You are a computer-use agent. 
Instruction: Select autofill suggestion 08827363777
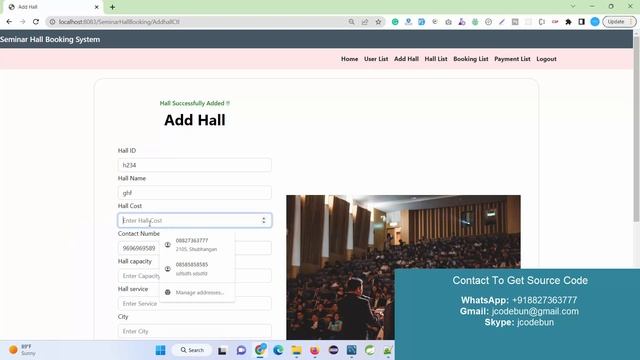(x=197, y=244)
